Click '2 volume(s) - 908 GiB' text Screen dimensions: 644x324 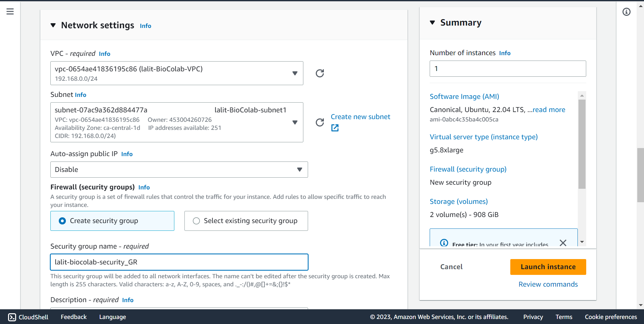pos(464,215)
